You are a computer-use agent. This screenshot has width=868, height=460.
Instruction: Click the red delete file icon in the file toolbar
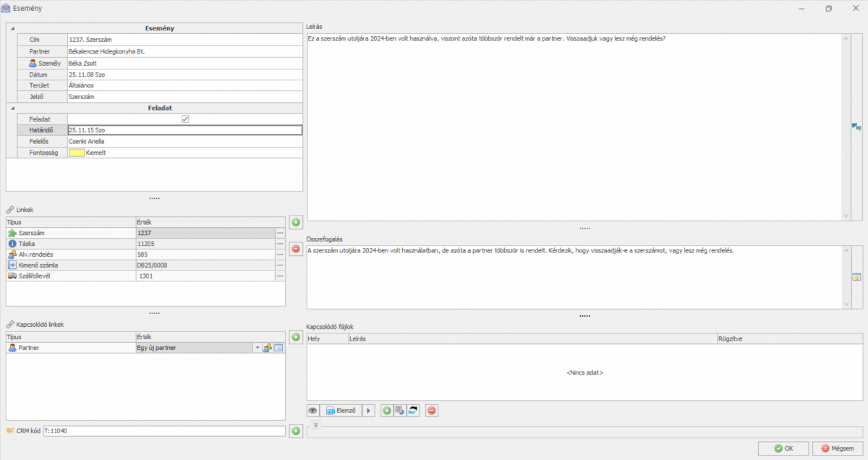point(432,411)
